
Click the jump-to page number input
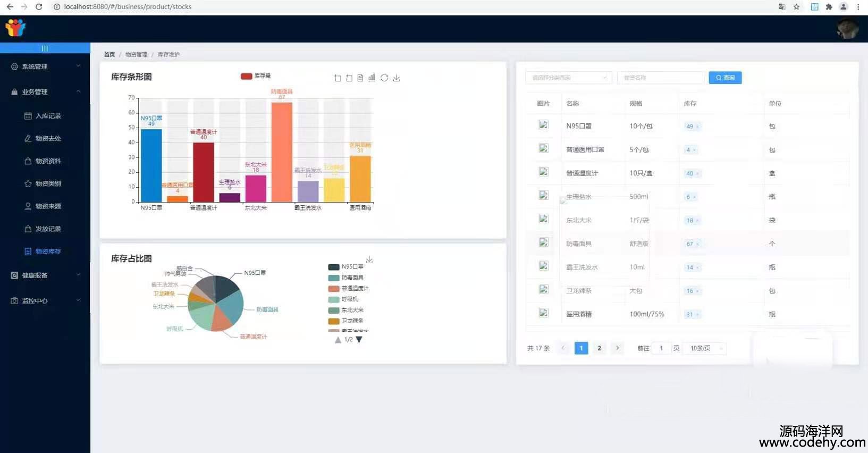pos(661,348)
